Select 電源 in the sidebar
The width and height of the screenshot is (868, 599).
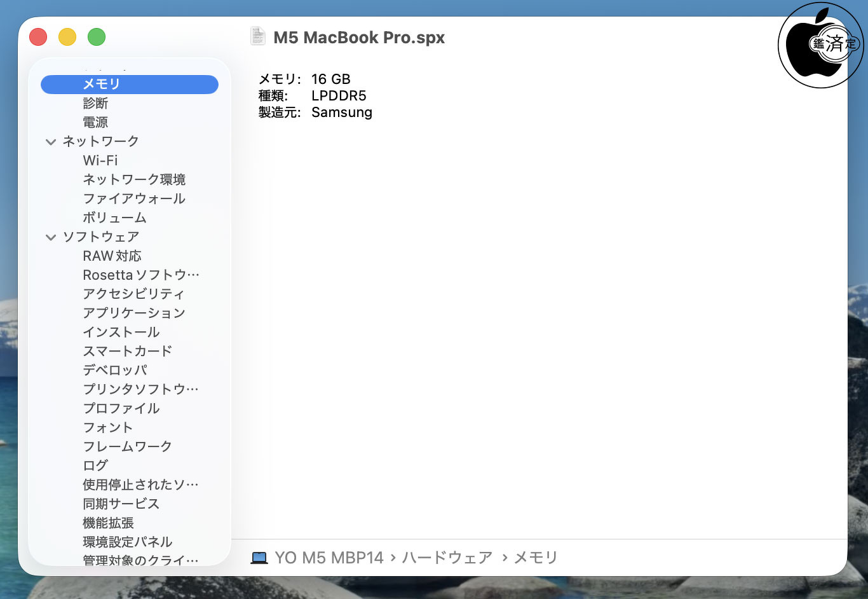pos(95,122)
